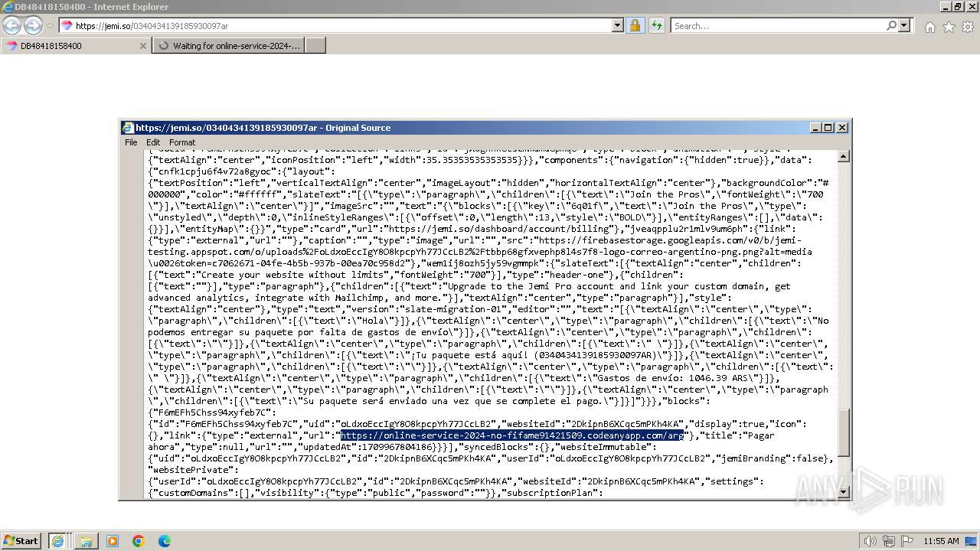
Task: Open the File menu in Original Source window
Action: [131, 142]
